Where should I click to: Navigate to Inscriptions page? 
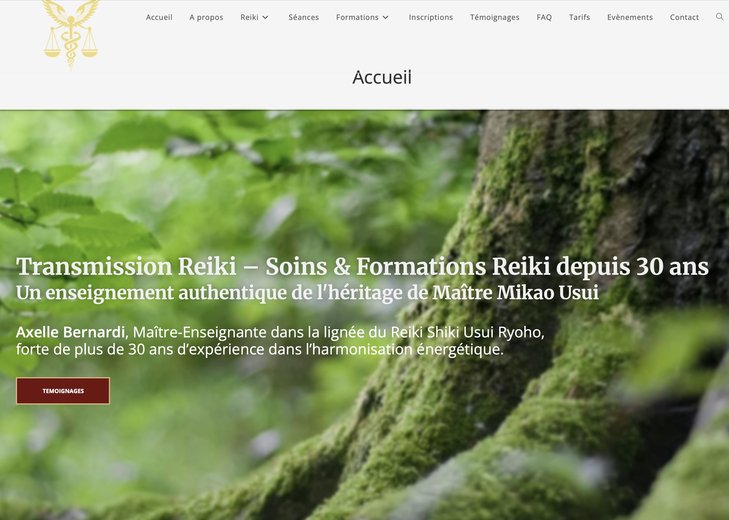coord(431,17)
